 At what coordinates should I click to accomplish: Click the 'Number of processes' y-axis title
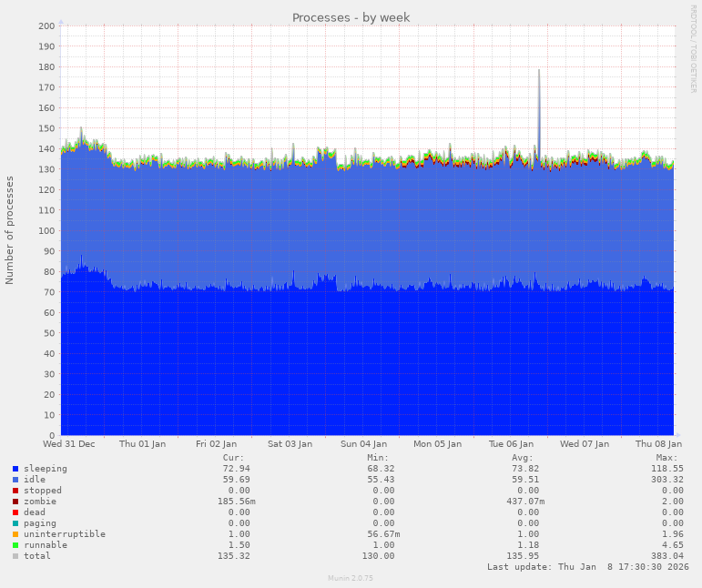(x=10, y=230)
